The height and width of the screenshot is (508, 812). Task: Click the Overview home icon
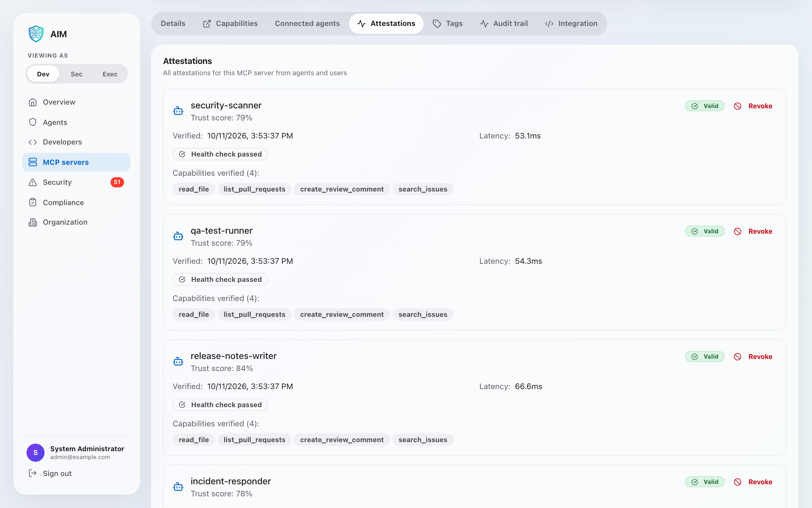(33, 102)
